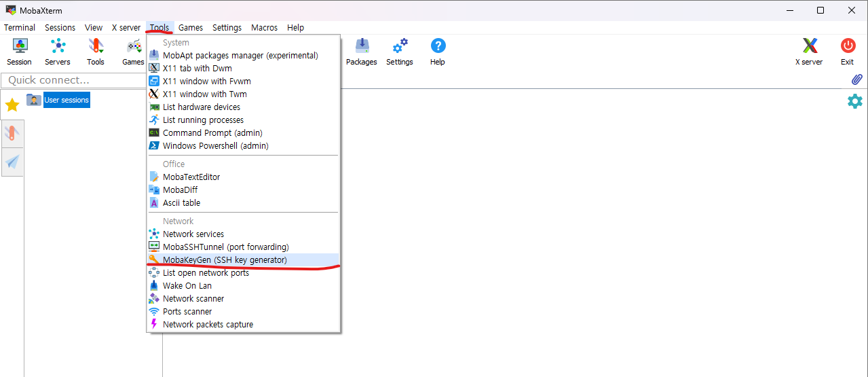
Task: Select Wake On Lan
Action: (x=243, y=286)
